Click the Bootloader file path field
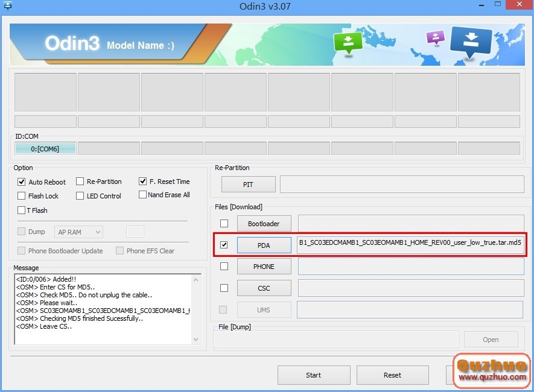534x392 pixels. pos(411,223)
